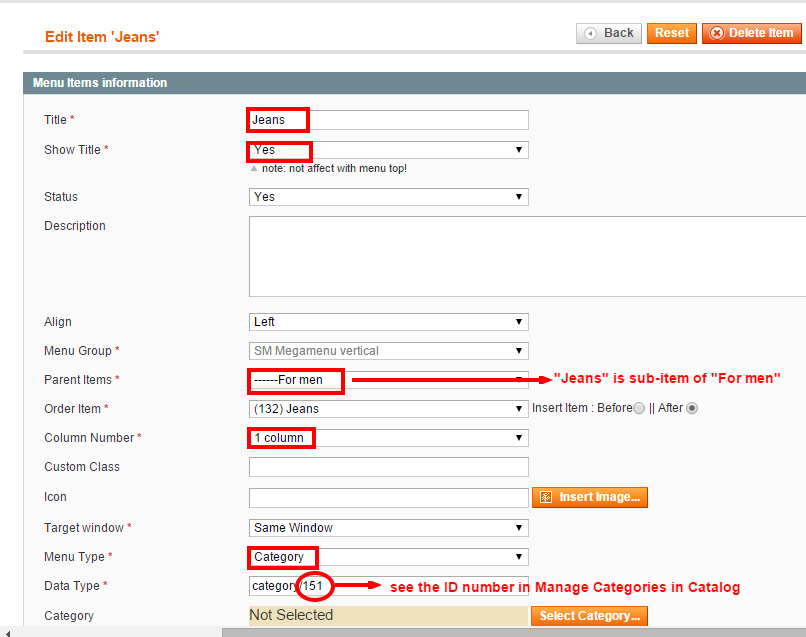806x637 pixels.
Task: Click the 'Not Selected' category text
Action: click(291, 615)
